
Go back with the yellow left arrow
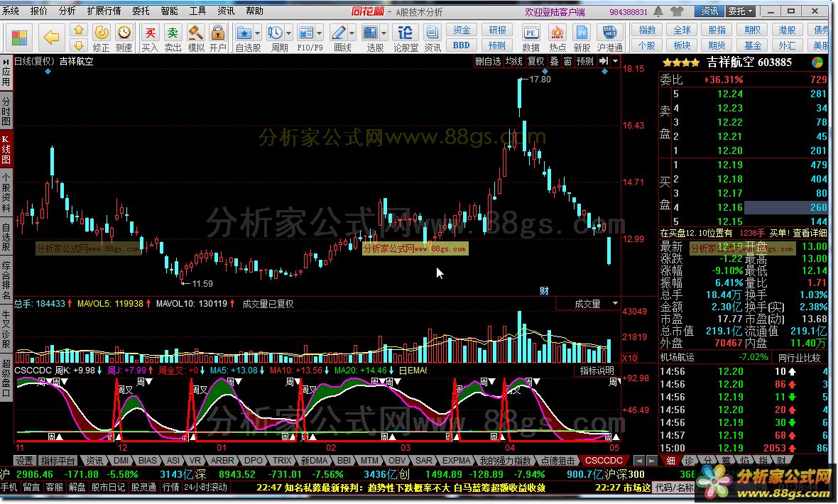pos(51,38)
